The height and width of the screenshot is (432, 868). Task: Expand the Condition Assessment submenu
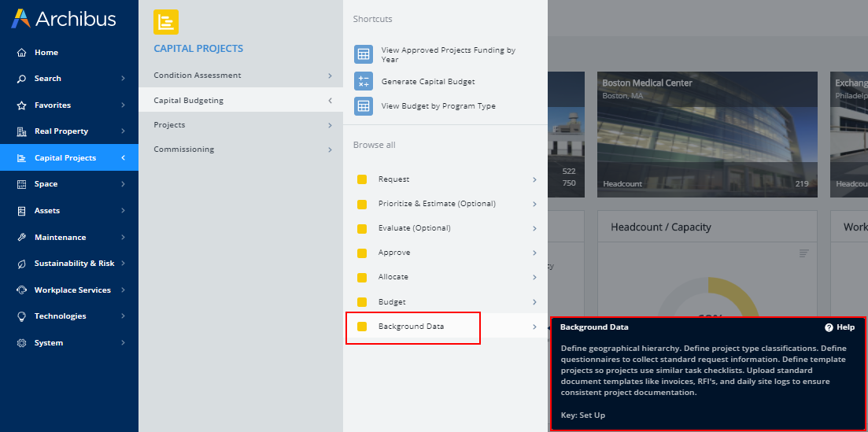pos(330,76)
